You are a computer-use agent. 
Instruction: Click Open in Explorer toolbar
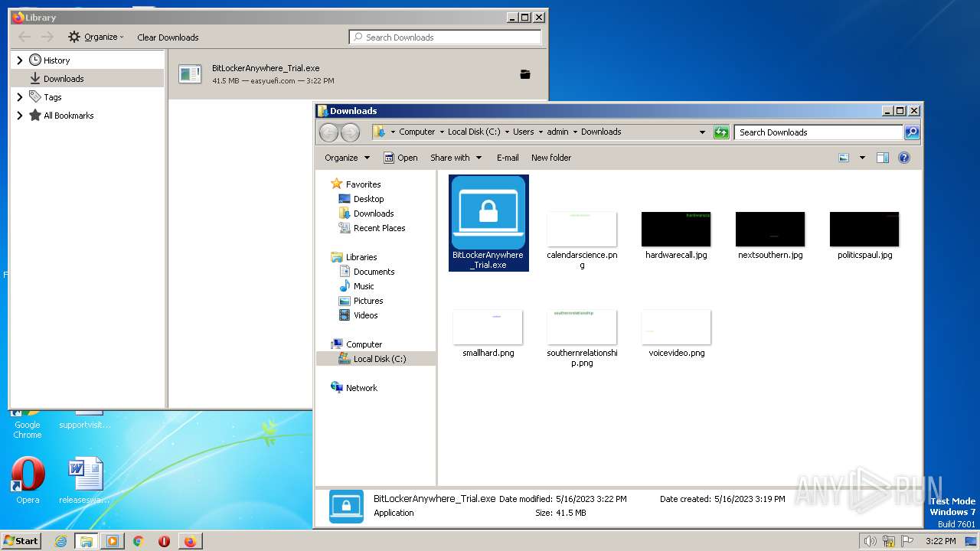[x=400, y=158]
